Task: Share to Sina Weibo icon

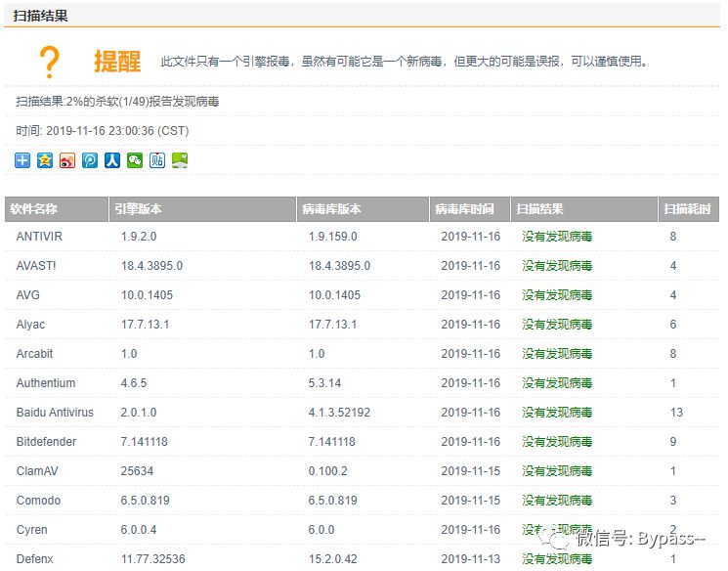Action: tap(67, 160)
